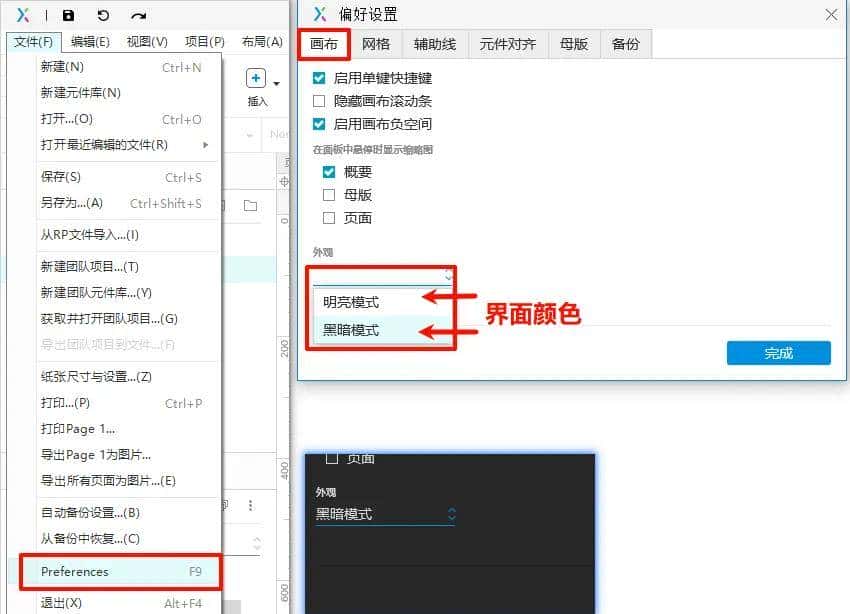Viewport: 850px width, 614px height.
Task: Switch to the 网格 tab
Action: (378, 43)
